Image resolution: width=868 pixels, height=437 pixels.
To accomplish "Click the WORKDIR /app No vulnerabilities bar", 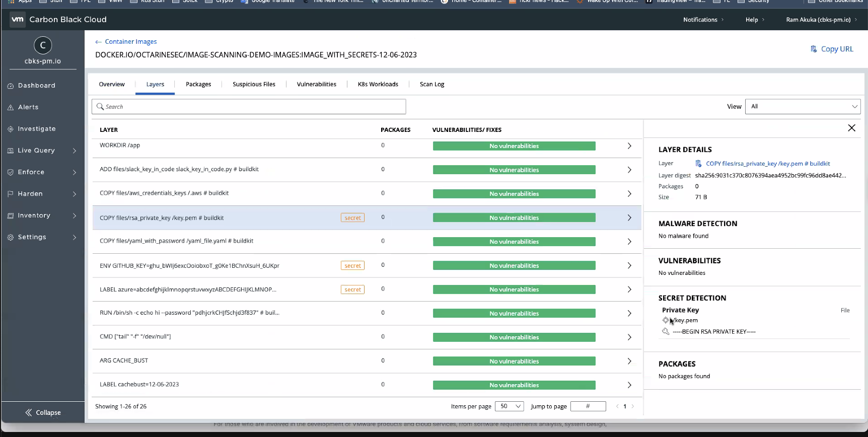I will pos(514,146).
